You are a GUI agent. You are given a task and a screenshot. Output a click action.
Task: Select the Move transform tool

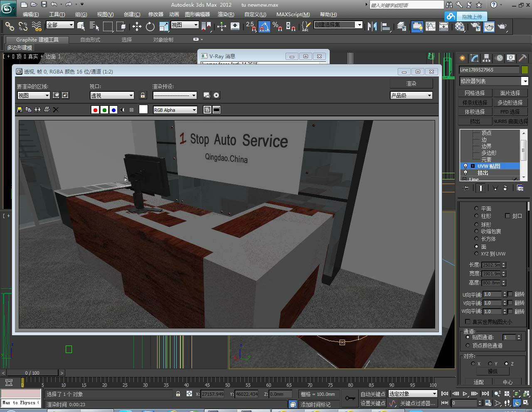[137, 27]
